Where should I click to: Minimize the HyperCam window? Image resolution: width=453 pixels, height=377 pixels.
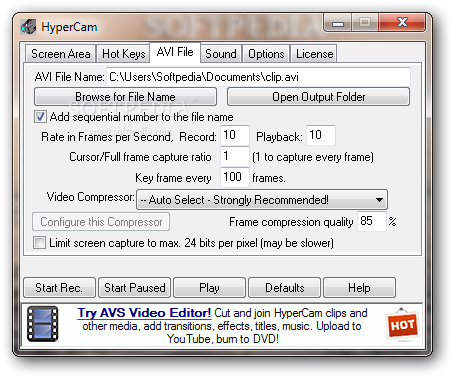338,23
